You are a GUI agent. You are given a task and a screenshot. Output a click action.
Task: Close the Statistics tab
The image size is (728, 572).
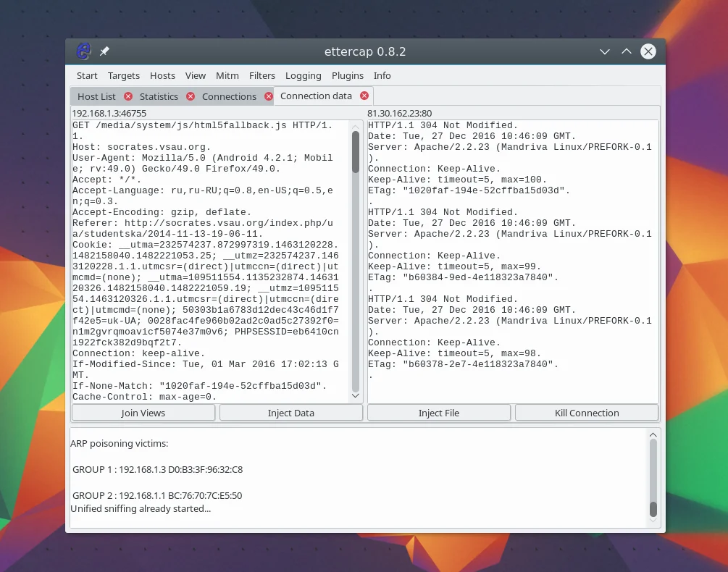pyautogui.click(x=191, y=96)
